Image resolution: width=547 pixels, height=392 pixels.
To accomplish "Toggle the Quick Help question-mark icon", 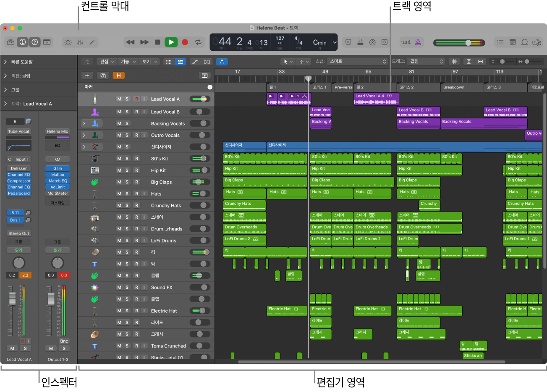I will pos(35,42).
